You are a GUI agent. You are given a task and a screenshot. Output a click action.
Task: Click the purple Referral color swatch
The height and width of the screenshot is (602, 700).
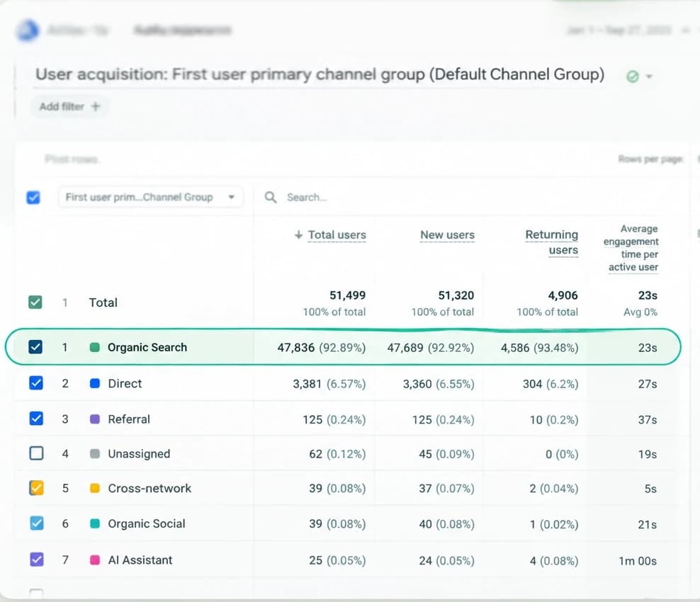95,419
